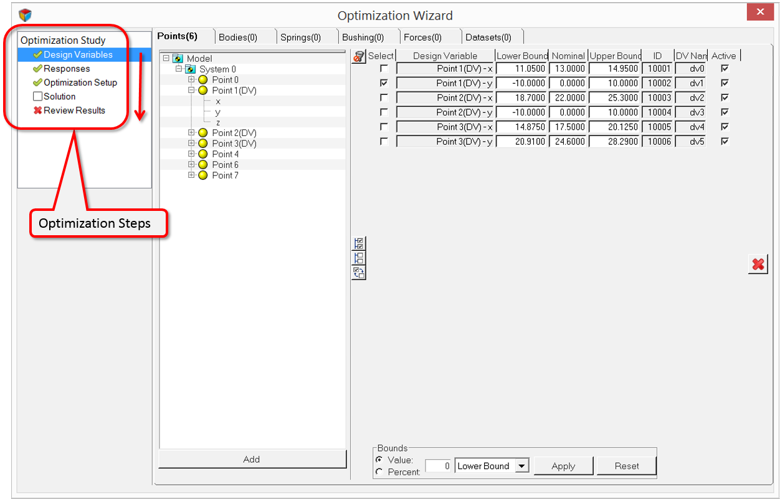Click the Apply button in Bounds
Viewport: 782px width, 501px height.
(563, 466)
